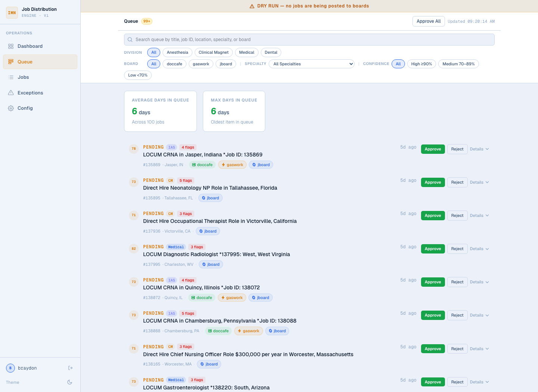This screenshot has width=538, height=392.
Task: Click the Dashboard grid icon in sidebar
Action: tap(11, 46)
